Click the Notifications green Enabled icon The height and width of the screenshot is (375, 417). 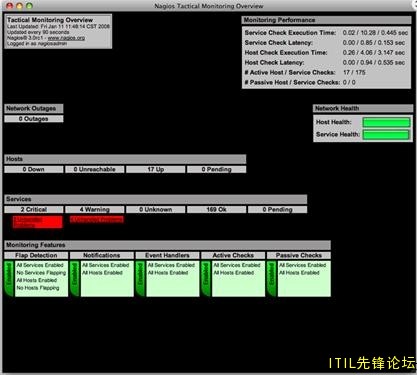click(x=75, y=279)
